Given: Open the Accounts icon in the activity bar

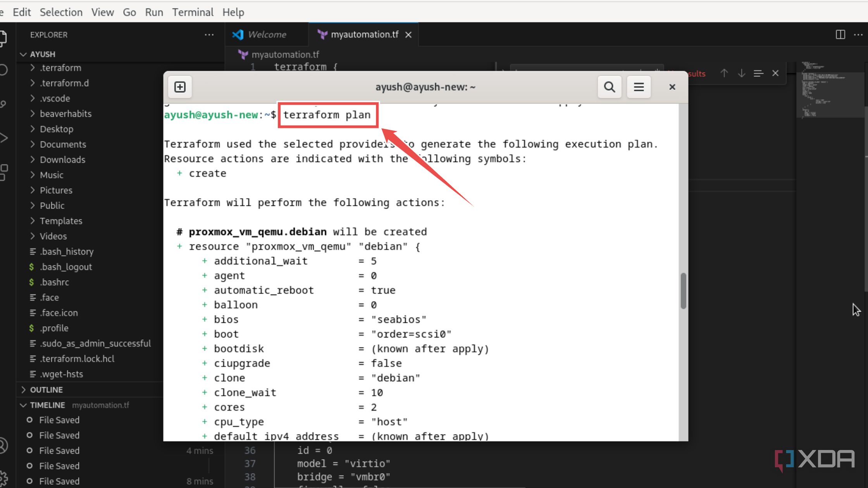Looking at the screenshot, I should (x=5, y=445).
